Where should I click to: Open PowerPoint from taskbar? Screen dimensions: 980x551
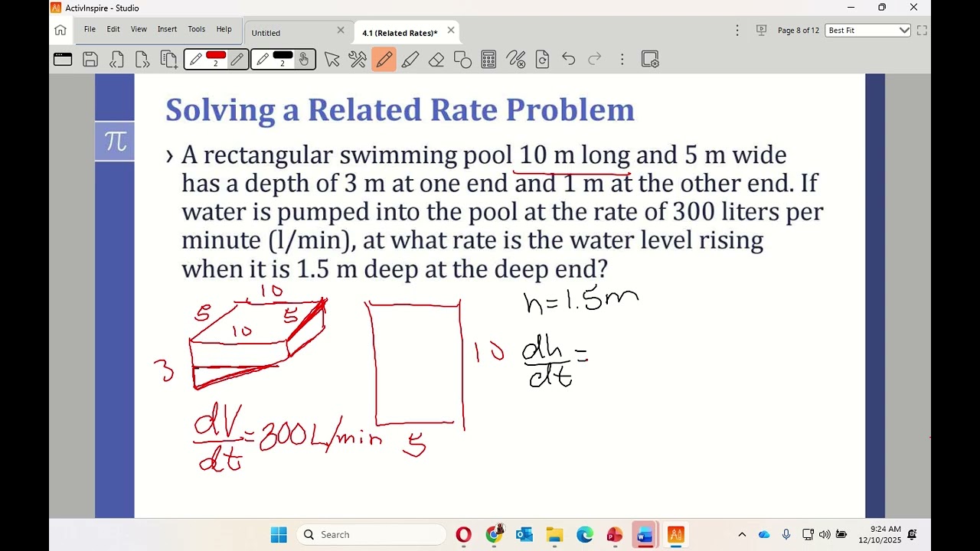pyautogui.click(x=615, y=534)
